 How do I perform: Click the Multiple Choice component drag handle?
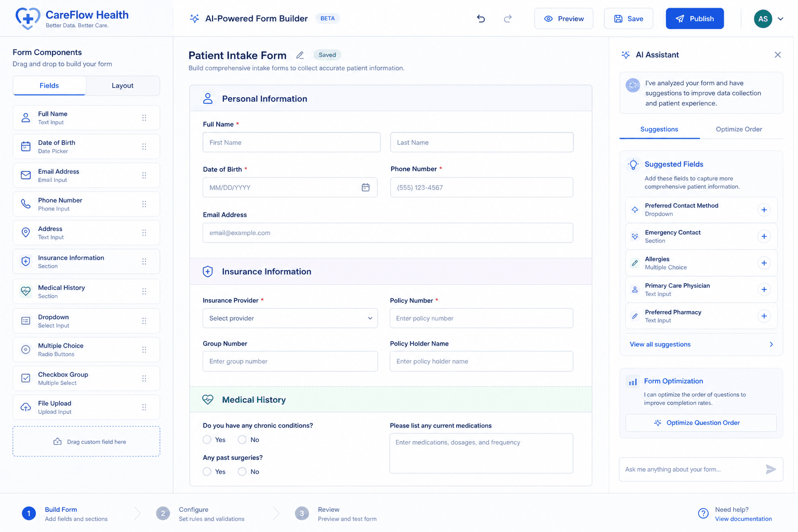144,350
